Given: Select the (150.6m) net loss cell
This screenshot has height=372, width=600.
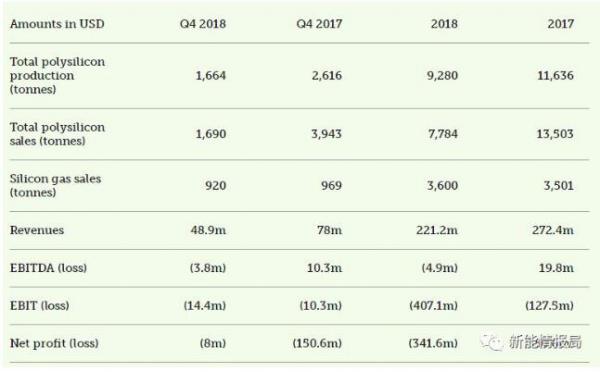Looking at the screenshot, I should [317, 343].
